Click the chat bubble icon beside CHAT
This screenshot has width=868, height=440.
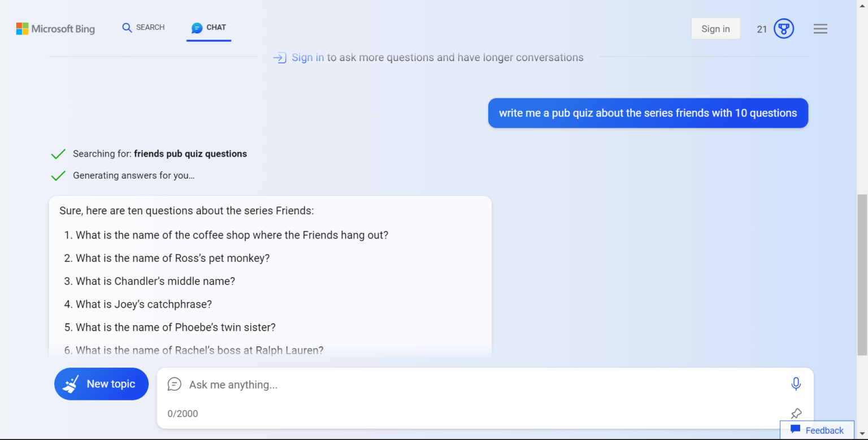click(x=197, y=27)
